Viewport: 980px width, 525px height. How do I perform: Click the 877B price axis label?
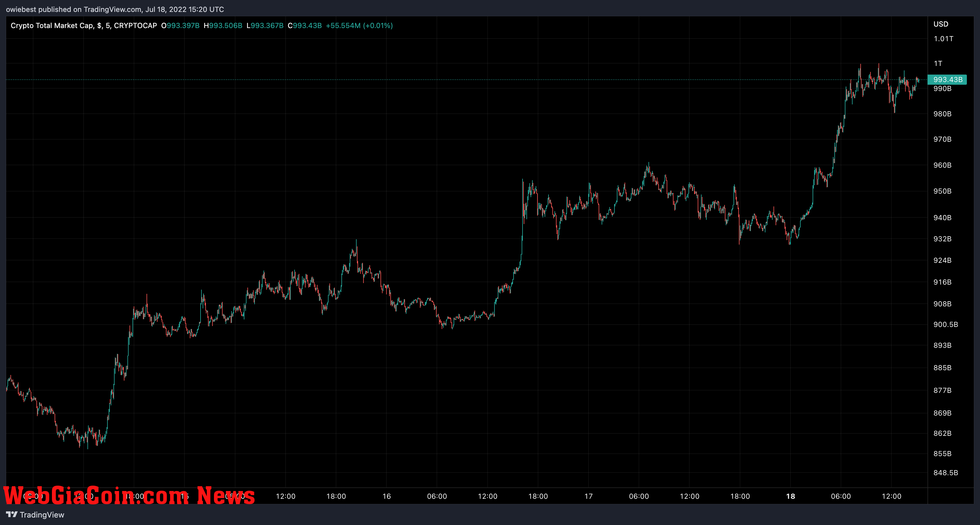click(942, 390)
